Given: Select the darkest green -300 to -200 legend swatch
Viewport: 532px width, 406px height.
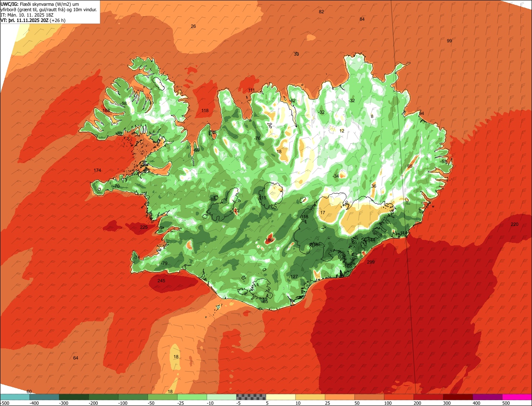Looking at the screenshot, I should coord(74,397).
